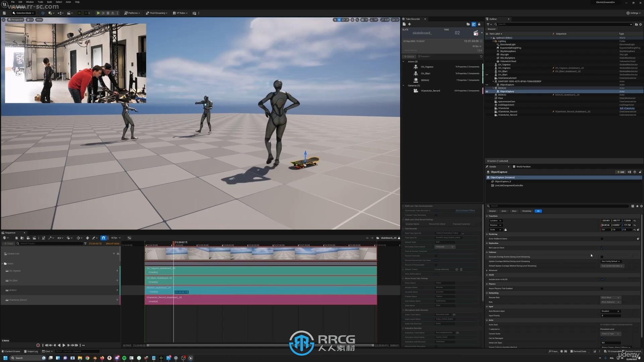Save sequence icon in Sequencer toolbar
The image size is (644, 362).
pyautogui.click(x=16, y=238)
